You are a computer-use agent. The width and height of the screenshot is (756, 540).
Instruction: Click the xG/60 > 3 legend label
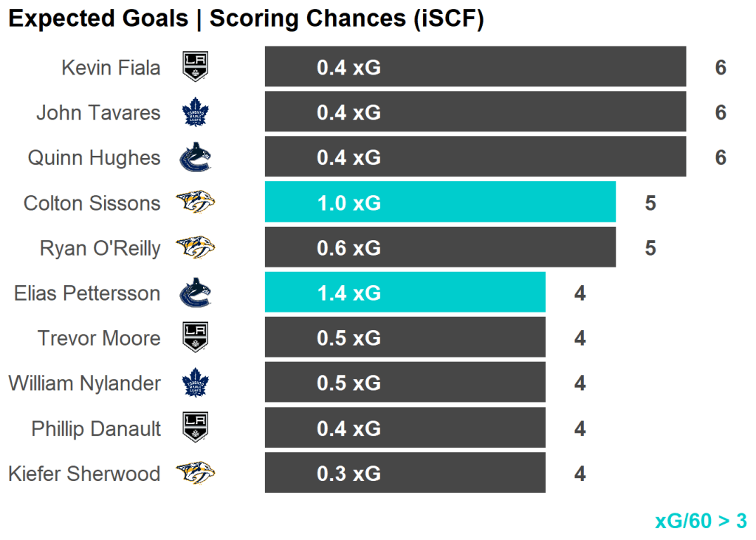click(701, 521)
